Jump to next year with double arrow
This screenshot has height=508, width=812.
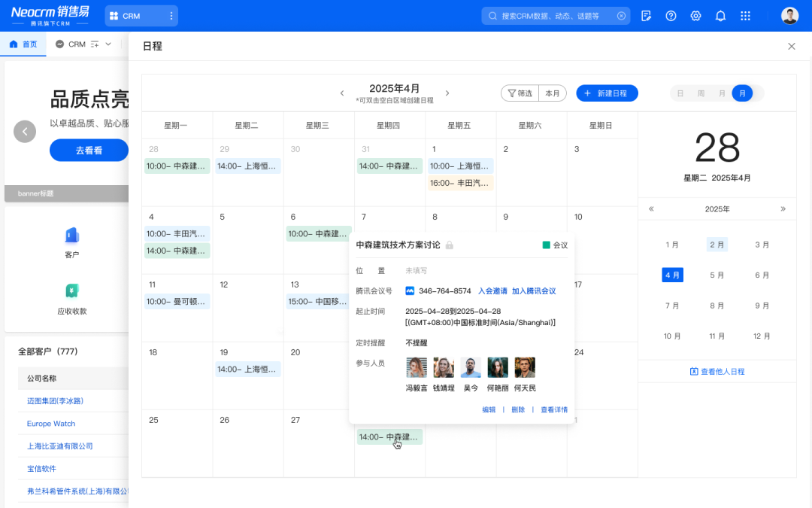coord(783,209)
